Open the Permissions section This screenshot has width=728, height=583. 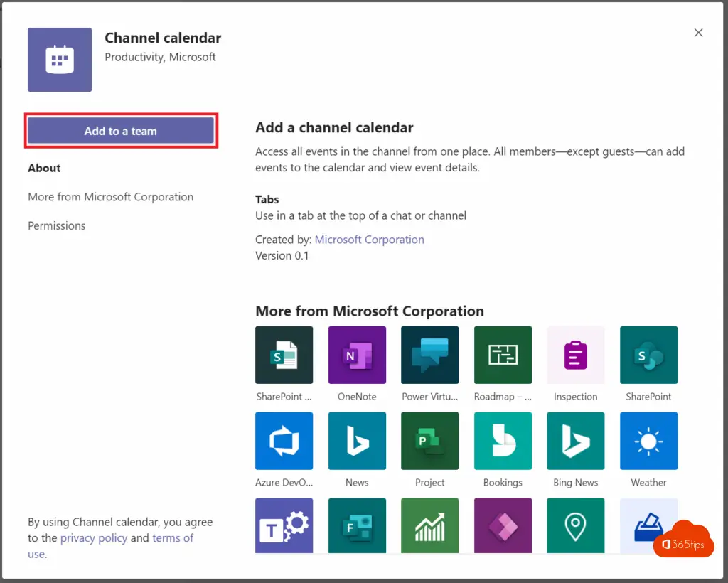pos(57,226)
